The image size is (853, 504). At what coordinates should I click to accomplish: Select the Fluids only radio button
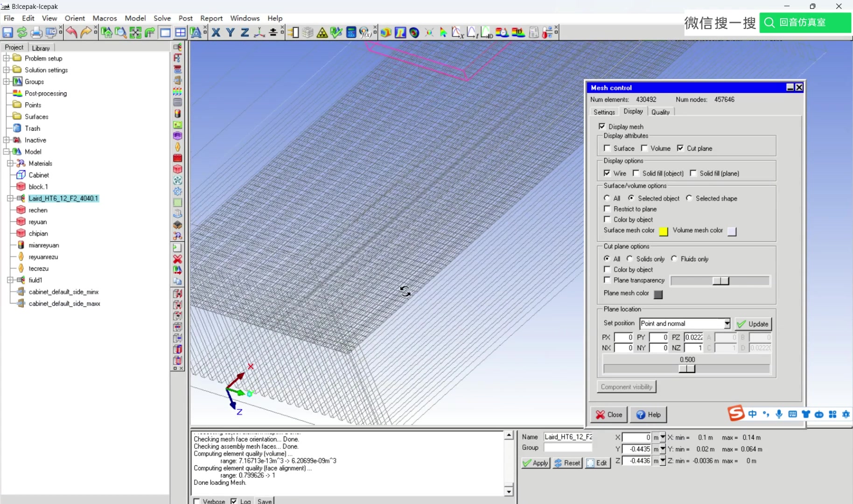[x=674, y=259]
